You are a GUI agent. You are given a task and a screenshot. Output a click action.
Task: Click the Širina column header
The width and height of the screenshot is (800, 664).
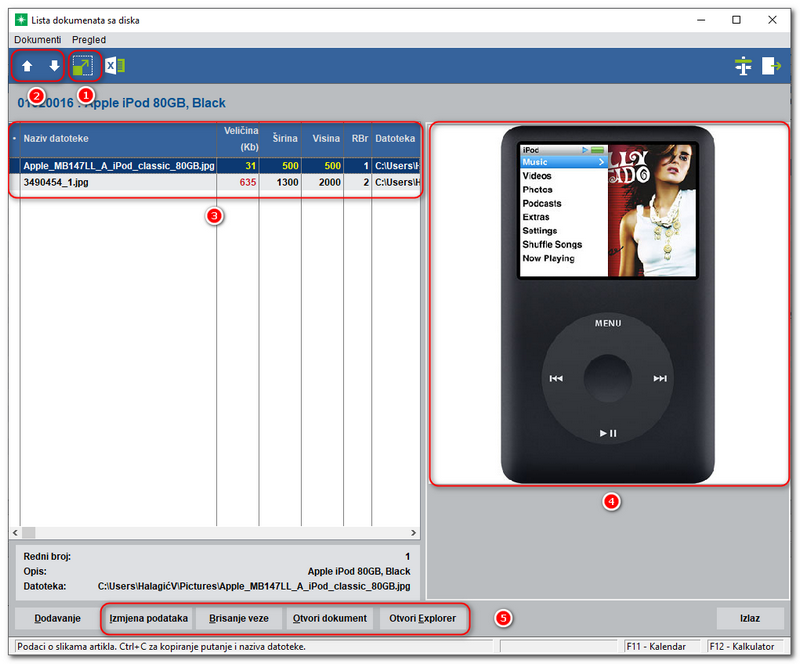[280, 139]
